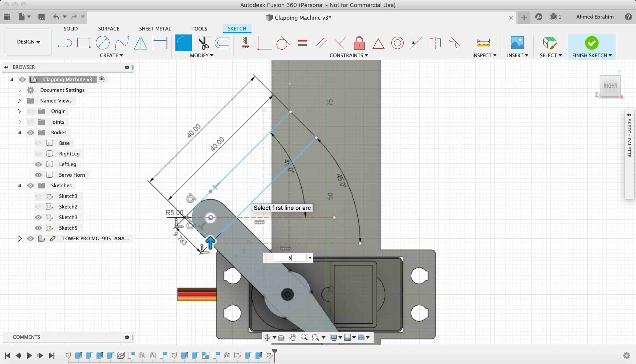Select the Circle sketch tool
This screenshot has width=636, height=364.
(x=102, y=43)
